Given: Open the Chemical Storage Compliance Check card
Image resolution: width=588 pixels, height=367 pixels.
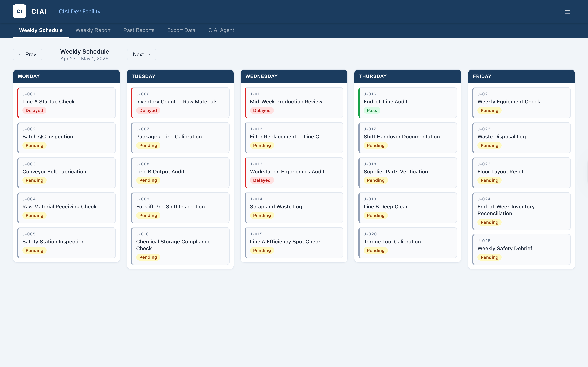Looking at the screenshot, I should pos(180,246).
